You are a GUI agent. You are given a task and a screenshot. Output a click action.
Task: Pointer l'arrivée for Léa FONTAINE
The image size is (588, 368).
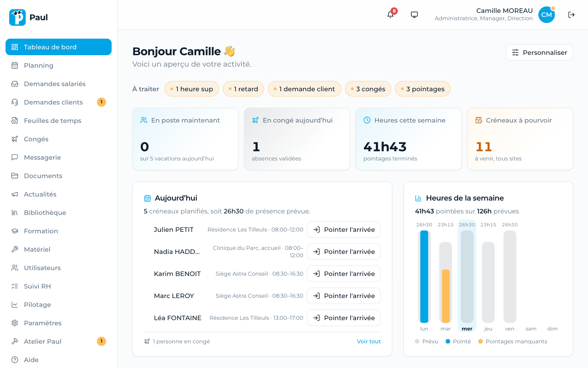tap(344, 318)
